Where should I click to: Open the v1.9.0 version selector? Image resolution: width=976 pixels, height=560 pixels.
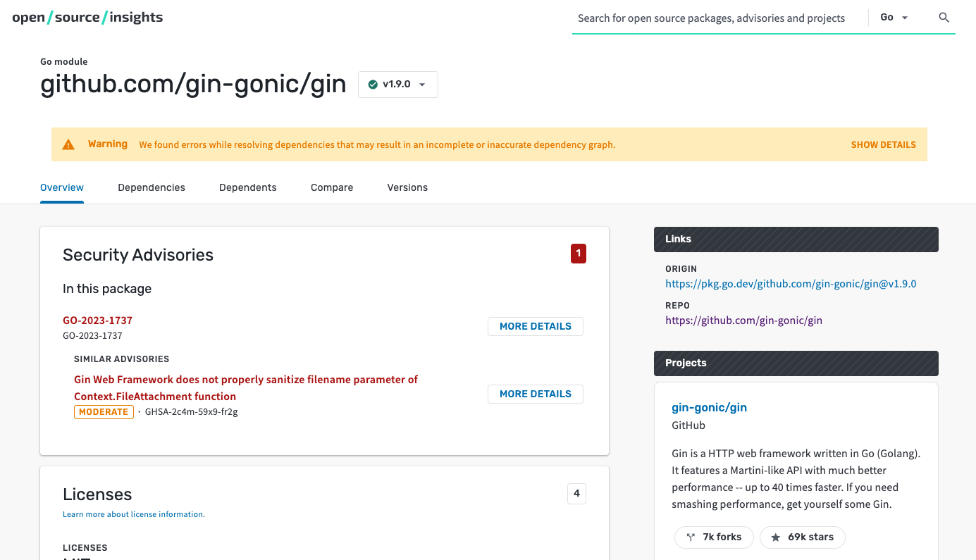397,84
